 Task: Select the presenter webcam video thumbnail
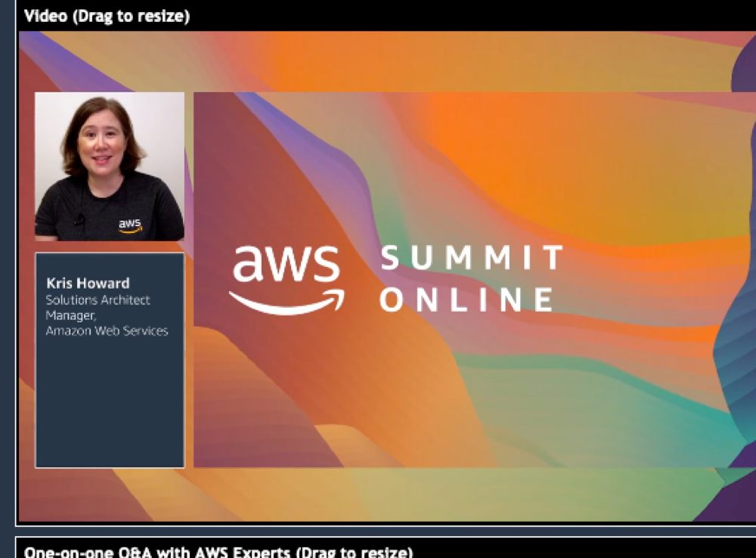110,166
